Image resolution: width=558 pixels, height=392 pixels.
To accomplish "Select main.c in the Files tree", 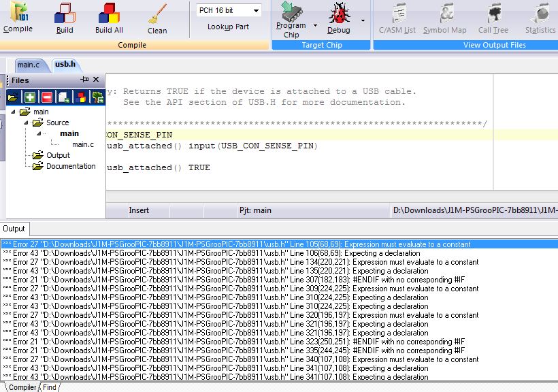I will [x=83, y=144].
